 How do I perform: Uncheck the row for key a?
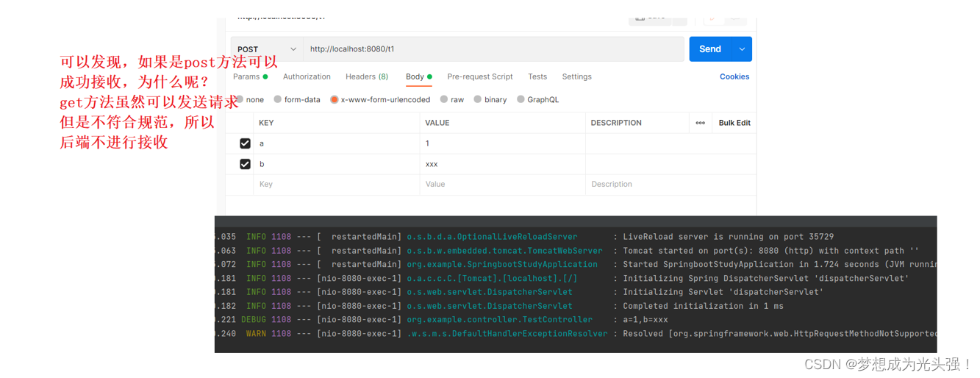coord(245,143)
